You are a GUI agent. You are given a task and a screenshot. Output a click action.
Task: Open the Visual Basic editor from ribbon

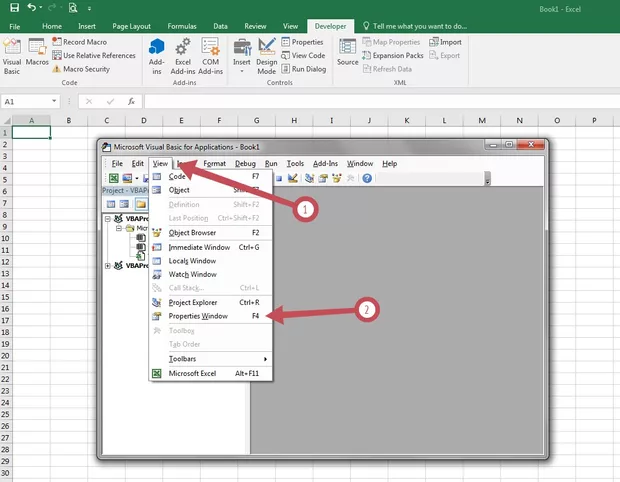[13, 55]
